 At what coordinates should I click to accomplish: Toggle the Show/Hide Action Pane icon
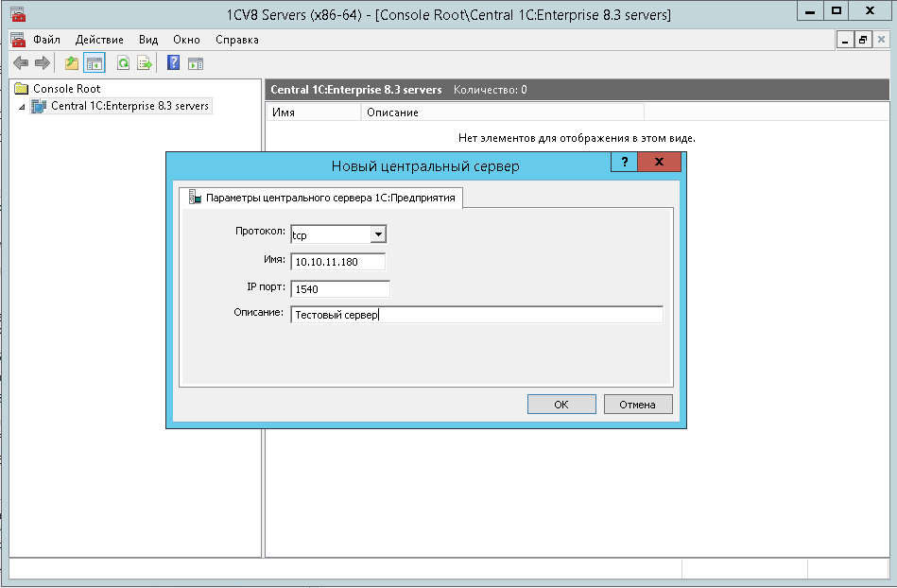[x=196, y=63]
